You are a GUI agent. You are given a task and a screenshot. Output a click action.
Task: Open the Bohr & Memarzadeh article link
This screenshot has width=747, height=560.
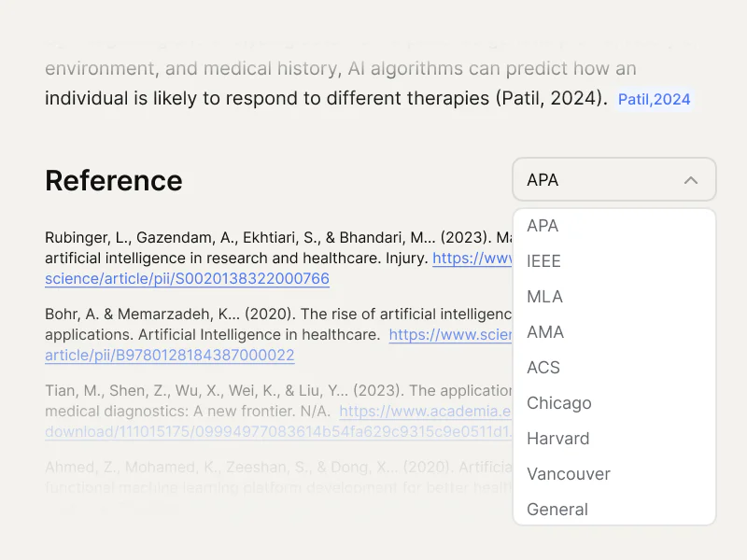(x=168, y=355)
